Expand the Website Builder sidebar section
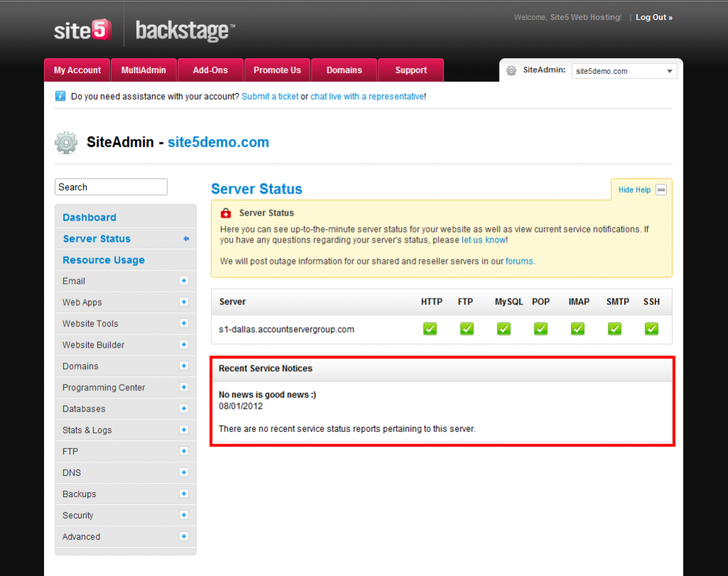The image size is (728, 576). 184,345
